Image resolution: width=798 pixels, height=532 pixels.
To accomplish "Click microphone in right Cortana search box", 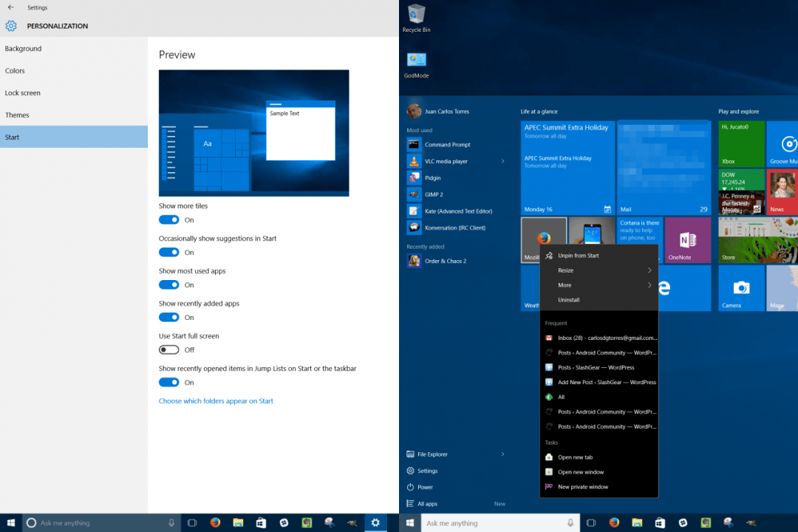I will pyautogui.click(x=570, y=523).
